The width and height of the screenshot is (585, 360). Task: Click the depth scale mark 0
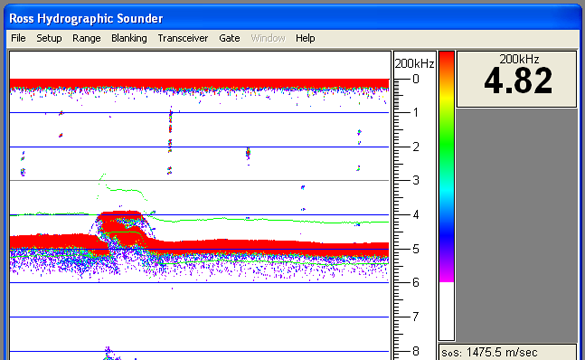416,79
